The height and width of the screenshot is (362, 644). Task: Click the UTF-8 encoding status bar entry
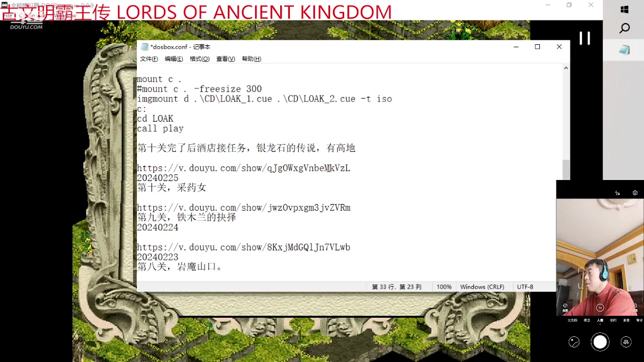pos(525,287)
